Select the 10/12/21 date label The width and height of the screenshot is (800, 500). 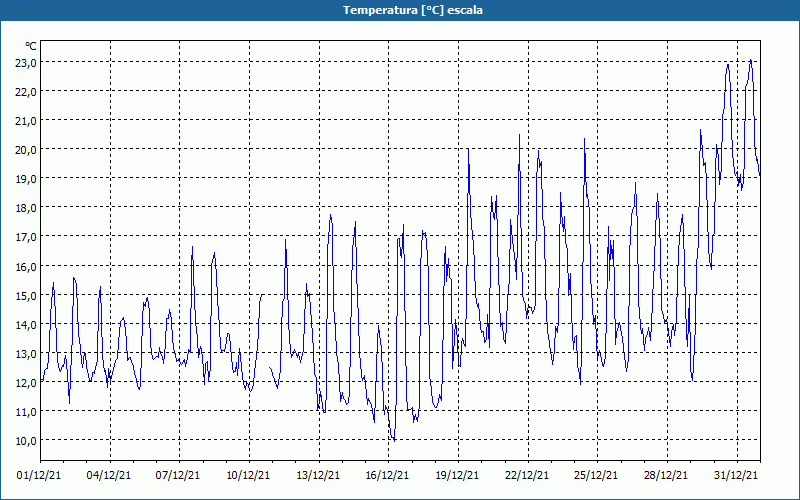248,475
